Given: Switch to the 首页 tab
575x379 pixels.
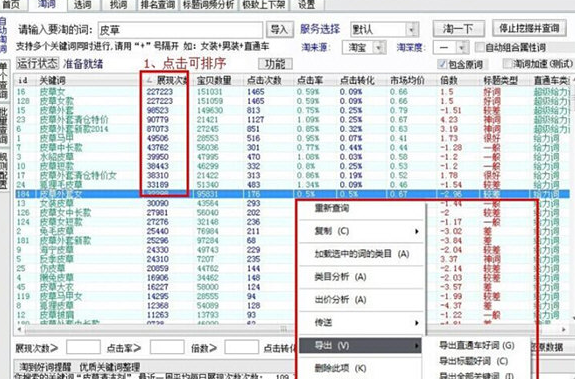Looking at the screenshot, I should (x=11, y=5).
